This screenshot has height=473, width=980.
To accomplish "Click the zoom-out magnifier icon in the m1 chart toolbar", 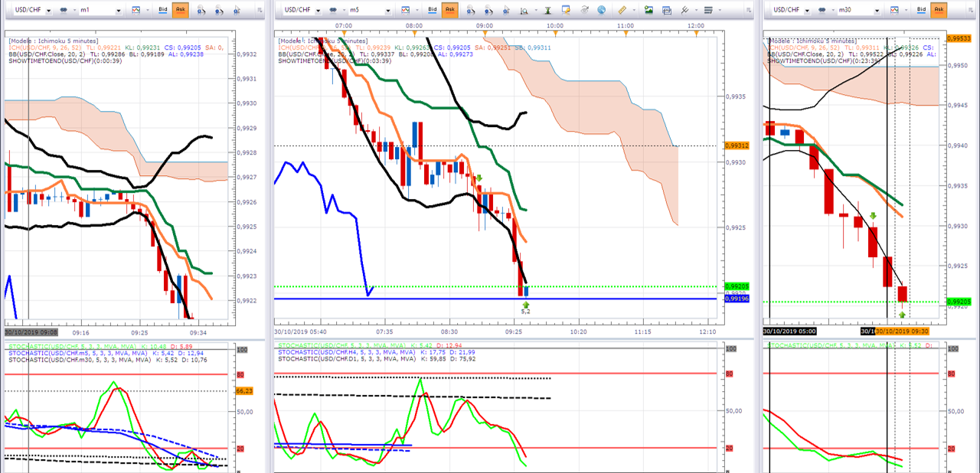I will pyautogui.click(x=218, y=10).
